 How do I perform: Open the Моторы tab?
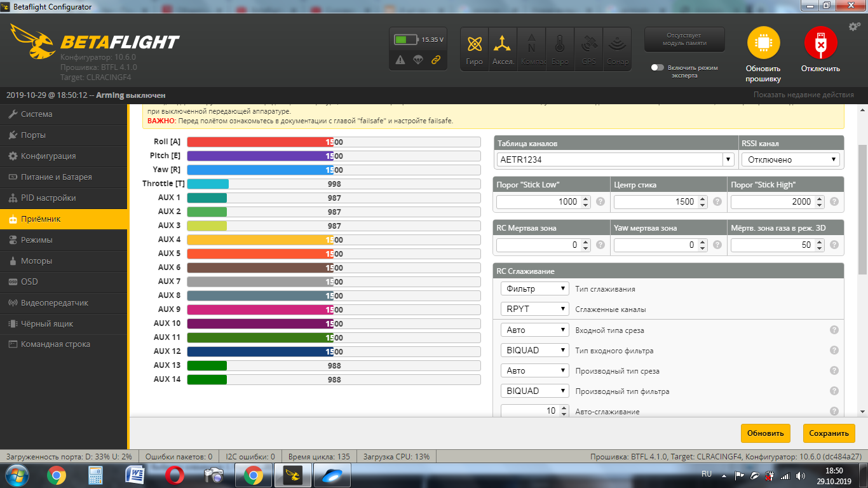[64, 261]
